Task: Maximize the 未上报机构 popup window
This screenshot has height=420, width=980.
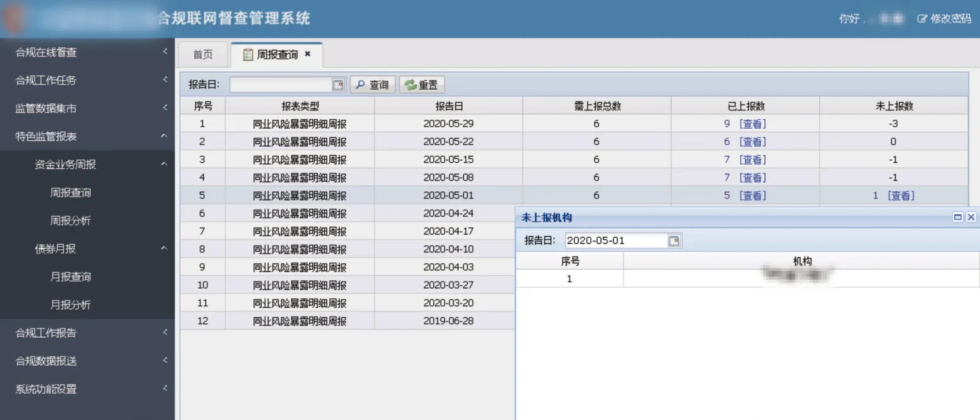Action: pyautogui.click(x=958, y=217)
